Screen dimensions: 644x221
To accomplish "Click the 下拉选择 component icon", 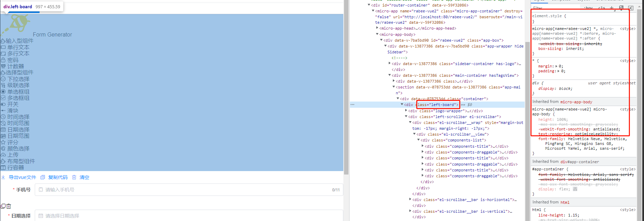I will 3,79.
